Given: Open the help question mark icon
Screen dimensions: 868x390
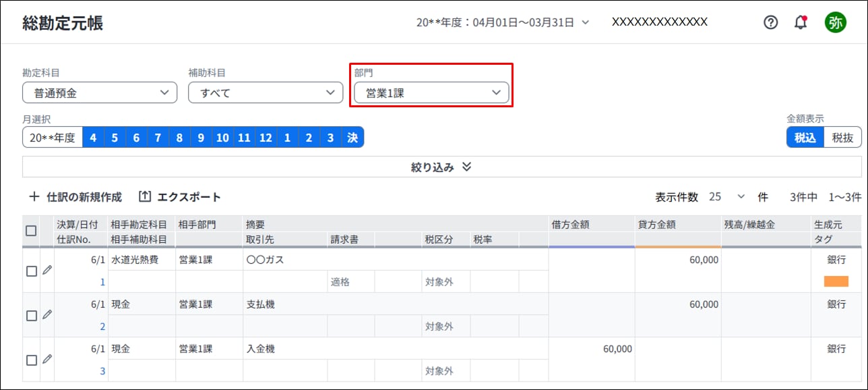Looking at the screenshot, I should tap(770, 22).
